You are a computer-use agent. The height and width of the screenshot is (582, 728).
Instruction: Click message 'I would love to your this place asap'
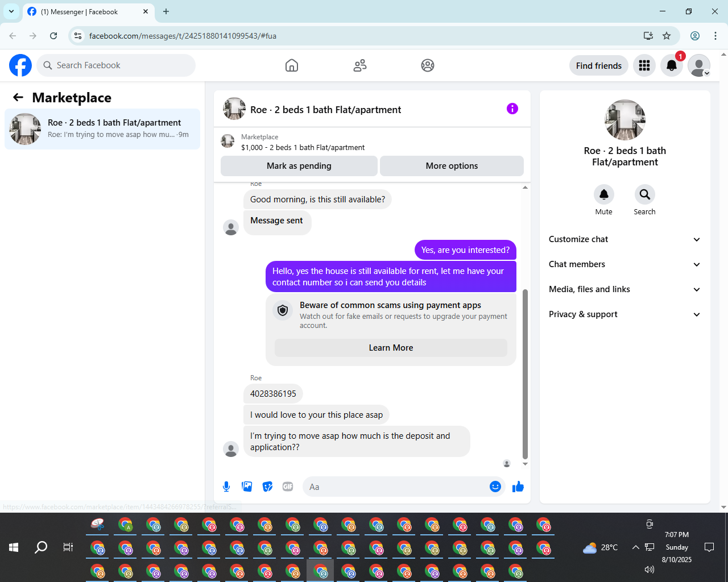pos(316,415)
